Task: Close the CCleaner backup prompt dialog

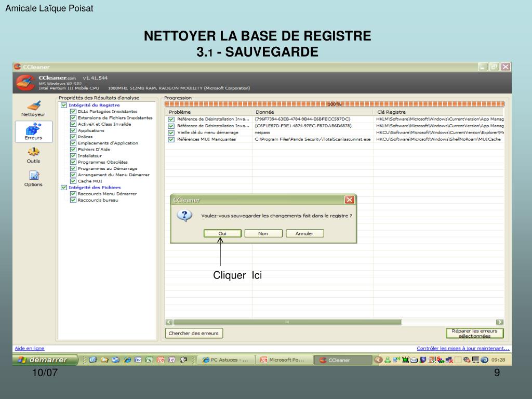Action: 350,200
